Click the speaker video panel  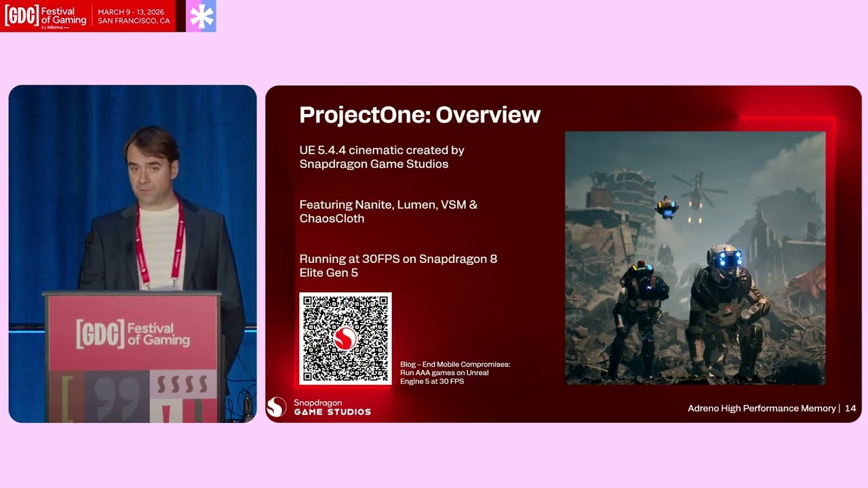[133, 253]
